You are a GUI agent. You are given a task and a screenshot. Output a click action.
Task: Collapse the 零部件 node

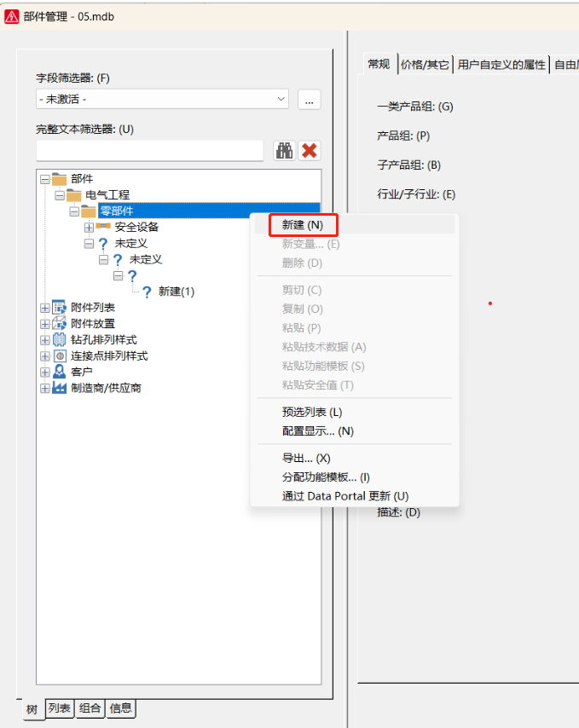point(74,211)
